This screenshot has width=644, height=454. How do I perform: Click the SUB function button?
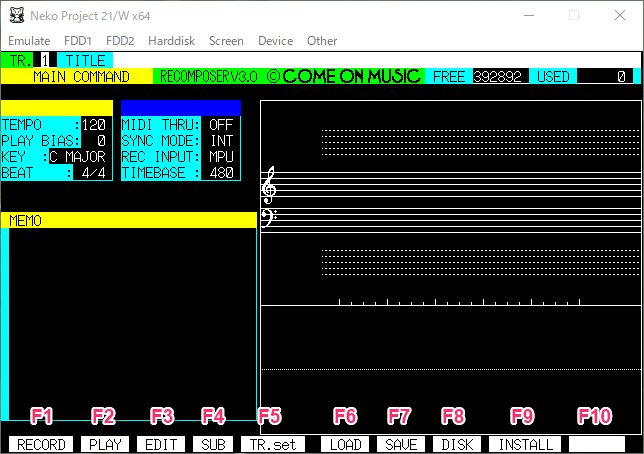coord(213,445)
